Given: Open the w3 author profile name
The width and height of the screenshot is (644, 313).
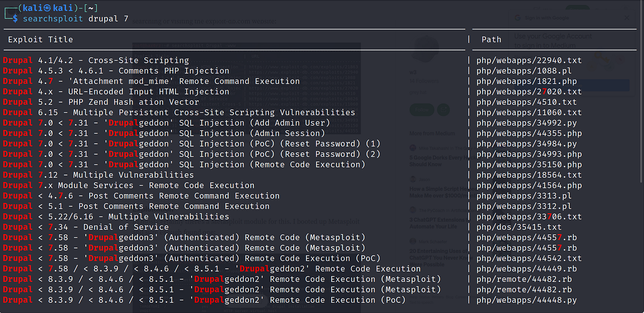Looking at the screenshot, I should [413, 72].
